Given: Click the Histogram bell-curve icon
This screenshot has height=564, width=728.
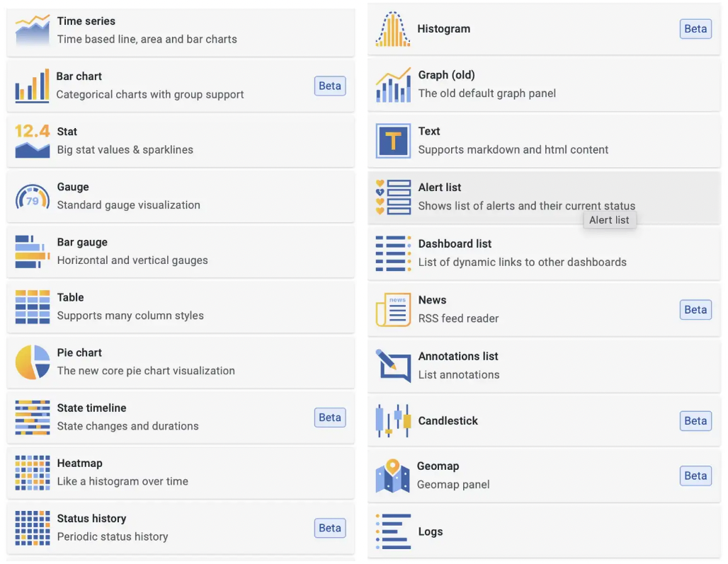Looking at the screenshot, I should (x=393, y=29).
